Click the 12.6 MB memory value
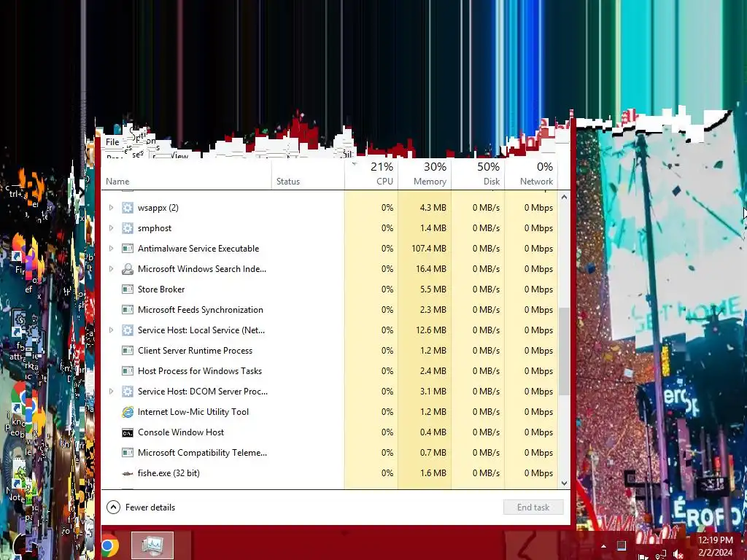 tap(431, 330)
